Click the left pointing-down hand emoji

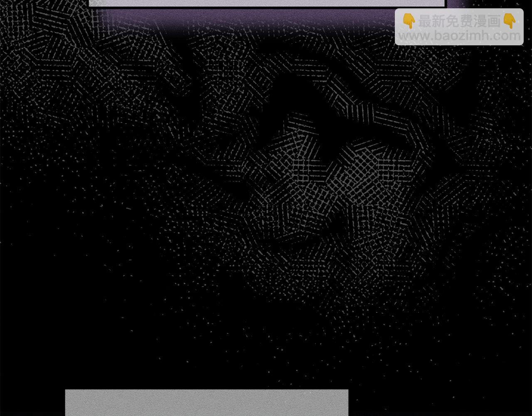tap(409, 21)
